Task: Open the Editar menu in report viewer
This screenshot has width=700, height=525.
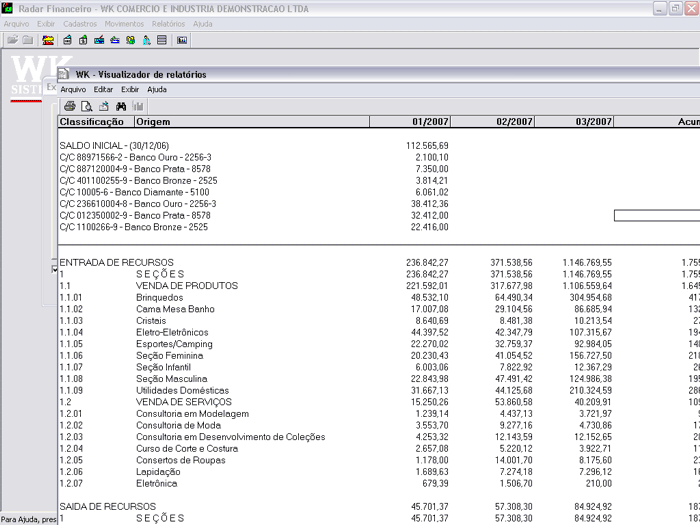Action: 103,90
